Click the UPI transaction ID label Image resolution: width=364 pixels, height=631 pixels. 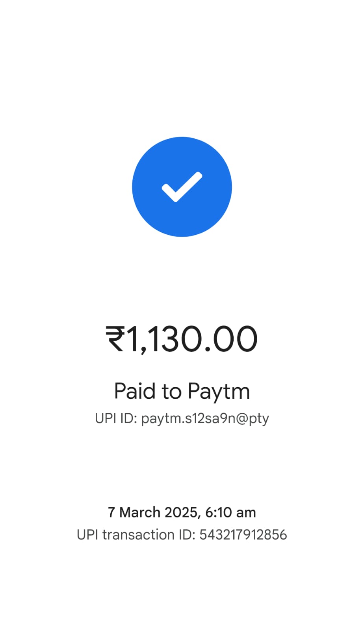click(x=136, y=535)
